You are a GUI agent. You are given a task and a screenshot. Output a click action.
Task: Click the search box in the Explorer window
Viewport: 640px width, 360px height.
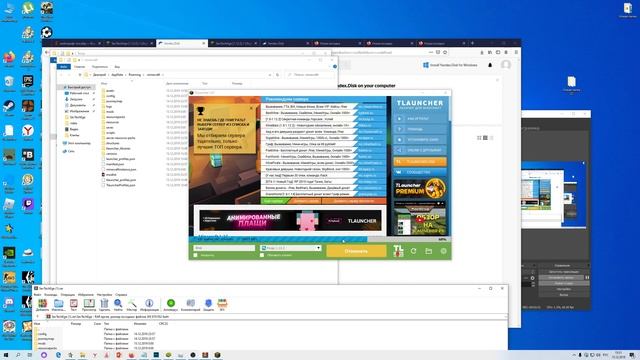tap(309, 75)
